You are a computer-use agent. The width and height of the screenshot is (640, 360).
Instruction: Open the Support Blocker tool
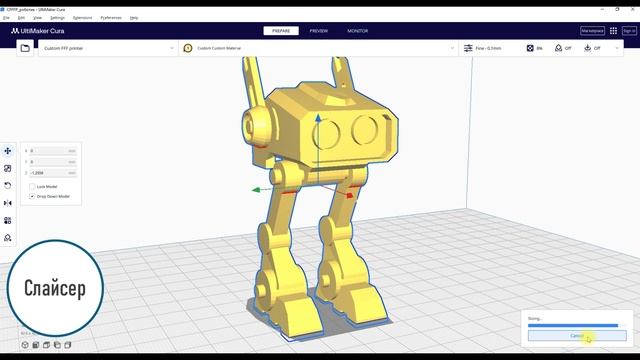[x=8, y=238]
